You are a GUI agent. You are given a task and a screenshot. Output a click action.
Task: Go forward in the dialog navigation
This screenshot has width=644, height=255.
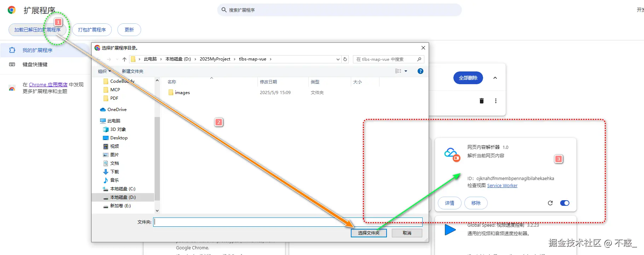(x=109, y=59)
